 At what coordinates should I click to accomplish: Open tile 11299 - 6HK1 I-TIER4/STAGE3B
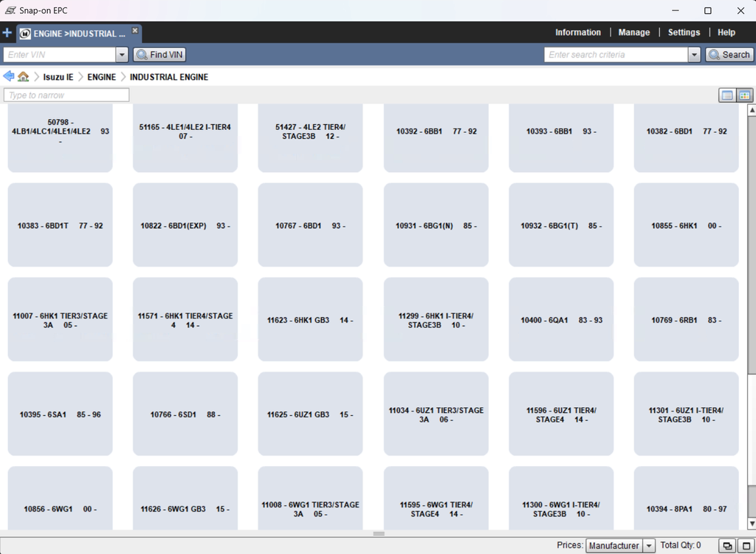pos(436,319)
